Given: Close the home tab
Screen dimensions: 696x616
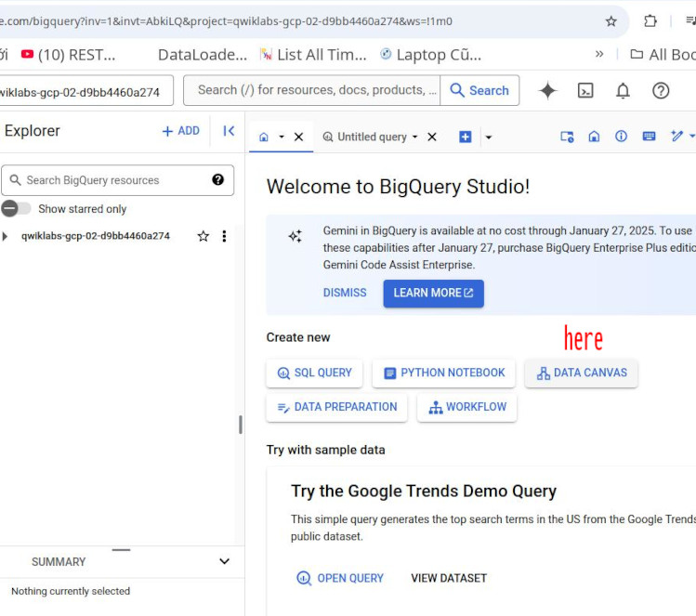Looking at the screenshot, I should (298, 137).
